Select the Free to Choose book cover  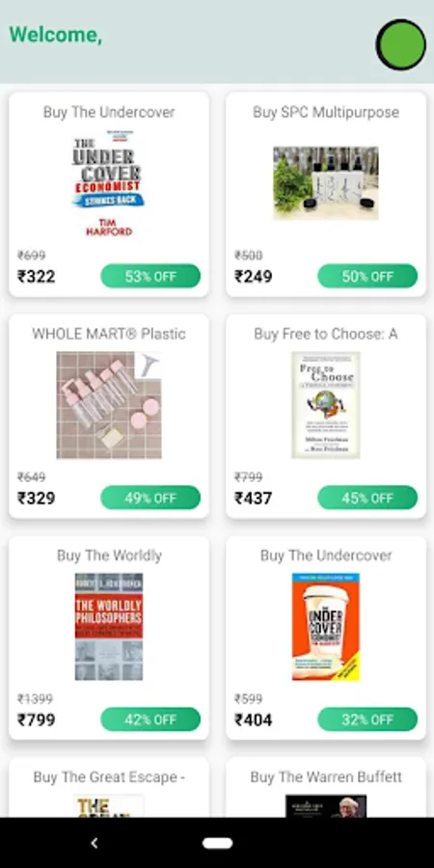(x=326, y=405)
